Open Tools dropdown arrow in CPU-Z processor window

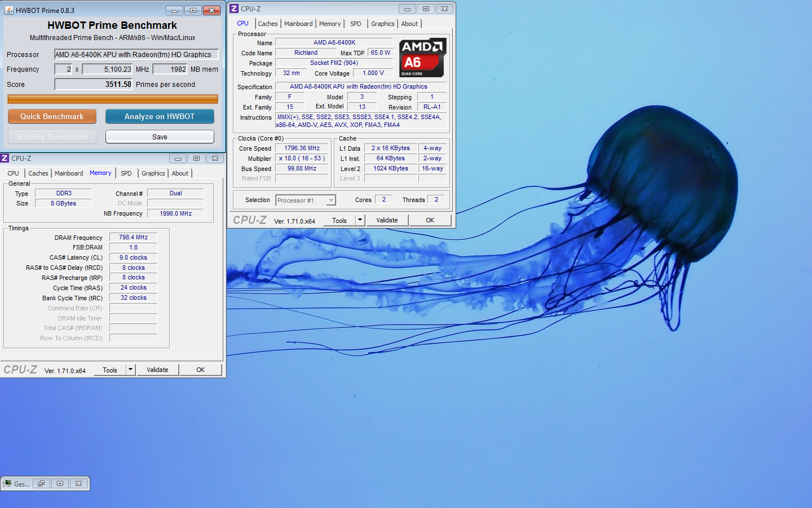(x=360, y=220)
